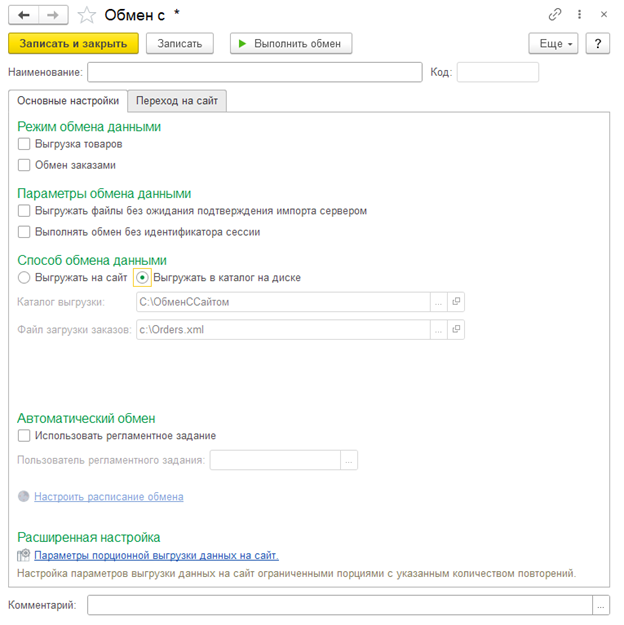The image size is (624, 625).
Task: Enable Использовать регламентное задание checkbox
Action: pyautogui.click(x=25, y=436)
